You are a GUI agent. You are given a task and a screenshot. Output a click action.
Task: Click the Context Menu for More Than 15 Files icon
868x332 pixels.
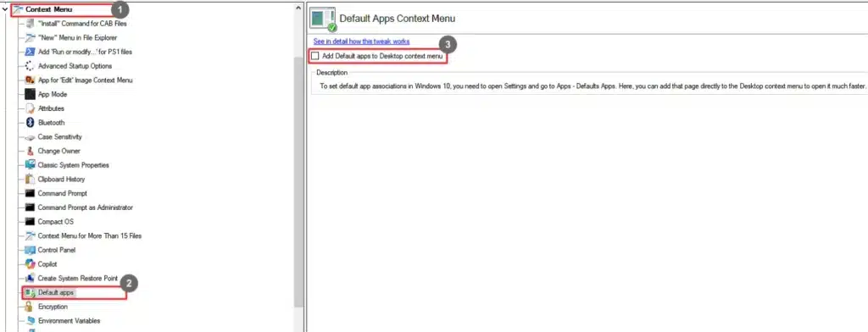click(x=30, y=235)
